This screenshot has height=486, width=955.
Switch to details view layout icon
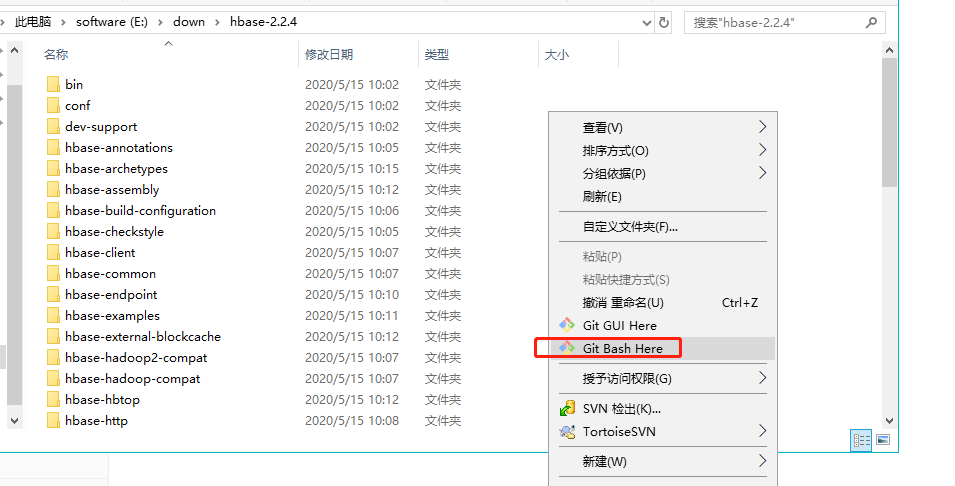pos(861,440)
